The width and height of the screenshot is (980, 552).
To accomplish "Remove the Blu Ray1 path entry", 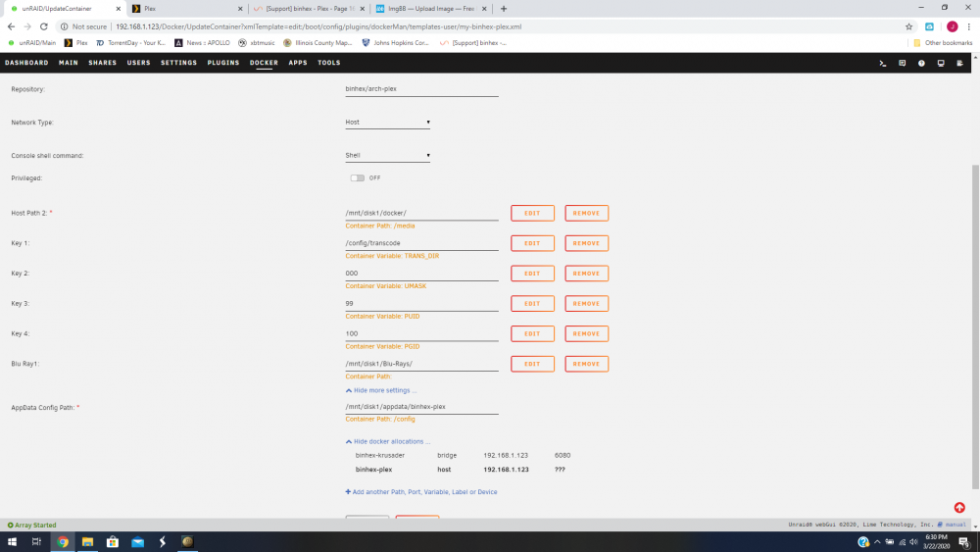I will (x=586, y=364).
